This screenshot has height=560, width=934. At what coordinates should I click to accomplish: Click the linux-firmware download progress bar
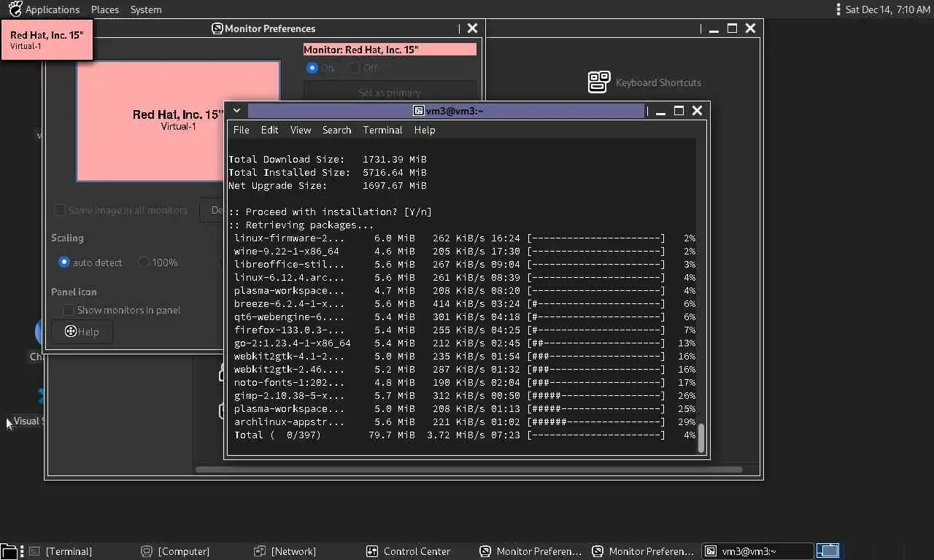tap(595, 238)
